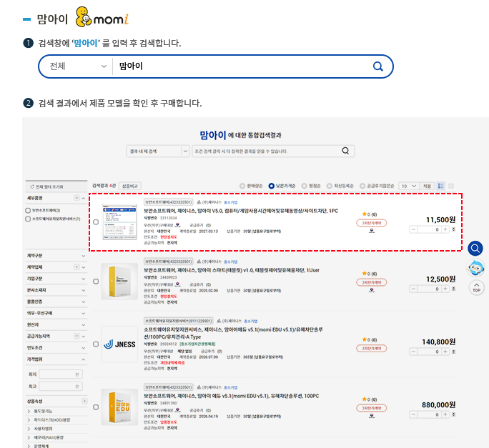The height and width of the screenshot is (448, 489).
Task: Click the plus icon beside 계약업체 filter
Action: 76,267
